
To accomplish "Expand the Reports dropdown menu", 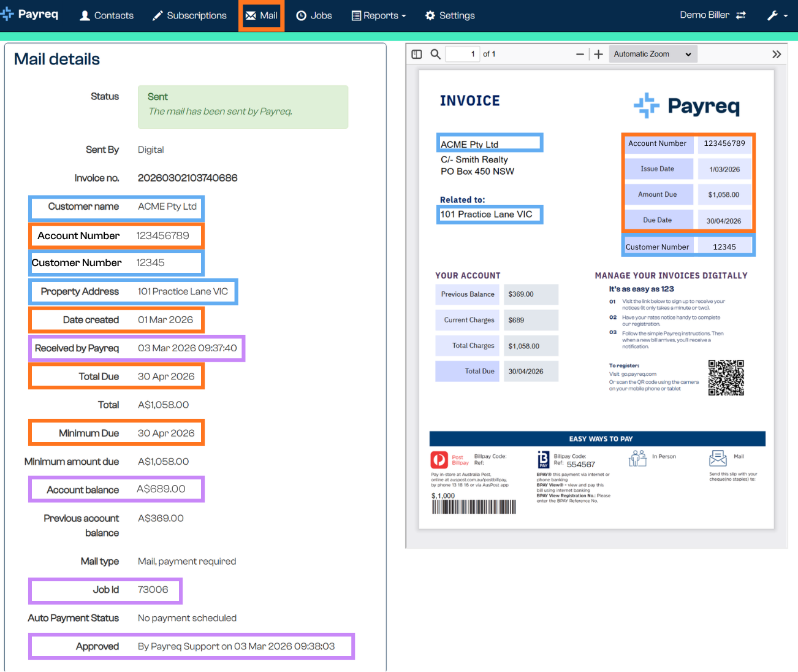I will click(379, 15).
